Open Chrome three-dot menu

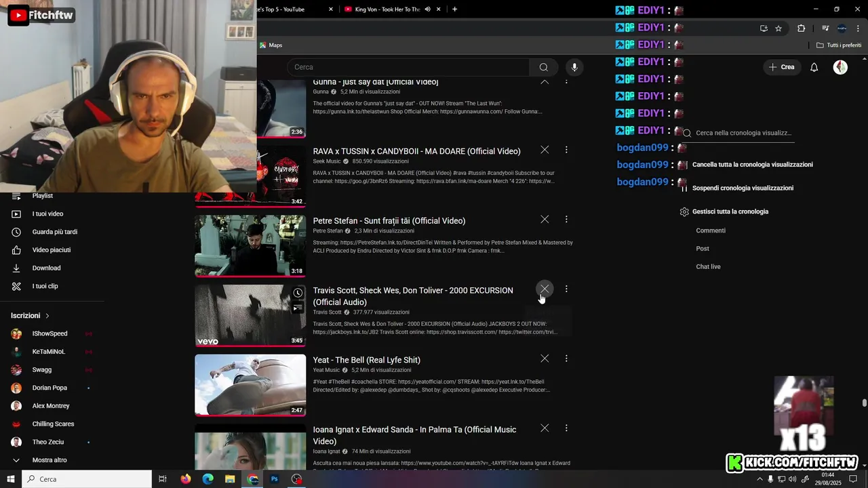[858, 28]
